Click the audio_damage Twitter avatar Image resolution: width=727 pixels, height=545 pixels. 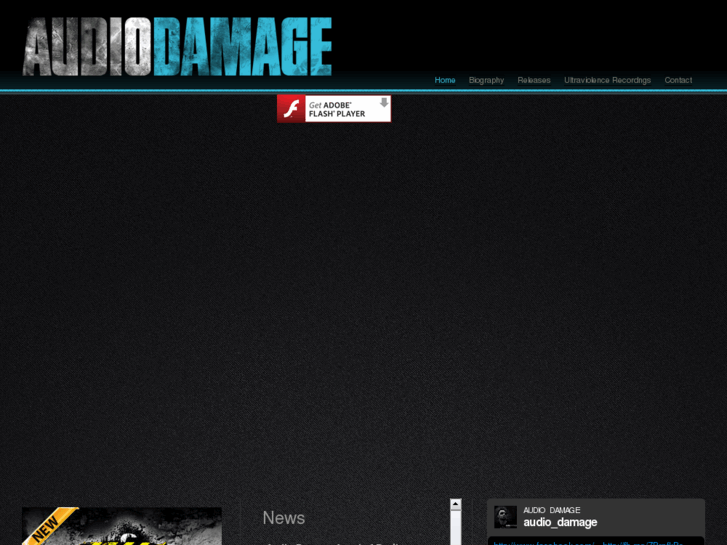tap(505, 517)
